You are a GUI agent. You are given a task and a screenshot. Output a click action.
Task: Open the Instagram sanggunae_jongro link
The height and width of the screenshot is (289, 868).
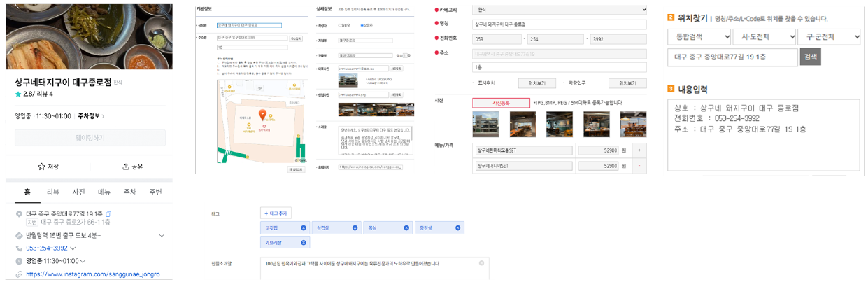[x=93, y=274]
